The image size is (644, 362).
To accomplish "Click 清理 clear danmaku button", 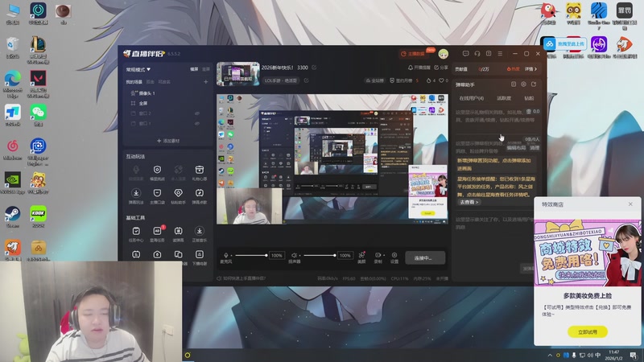I will 535,148.
